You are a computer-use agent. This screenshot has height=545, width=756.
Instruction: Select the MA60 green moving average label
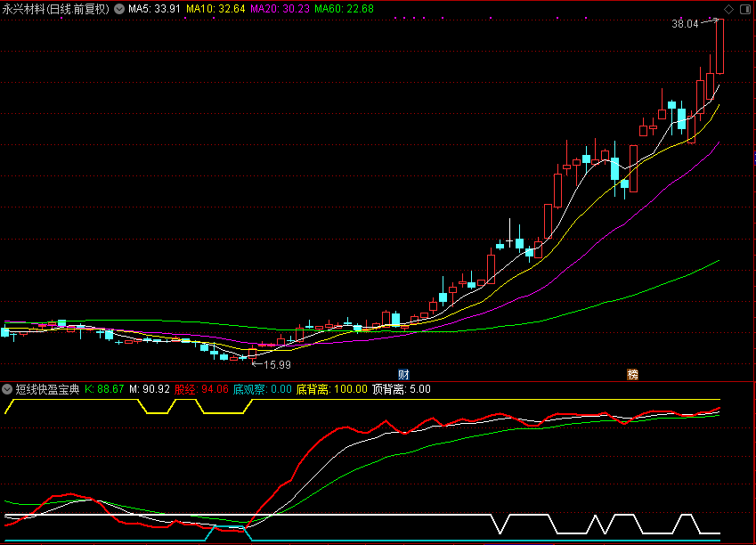tap(344, 9)
